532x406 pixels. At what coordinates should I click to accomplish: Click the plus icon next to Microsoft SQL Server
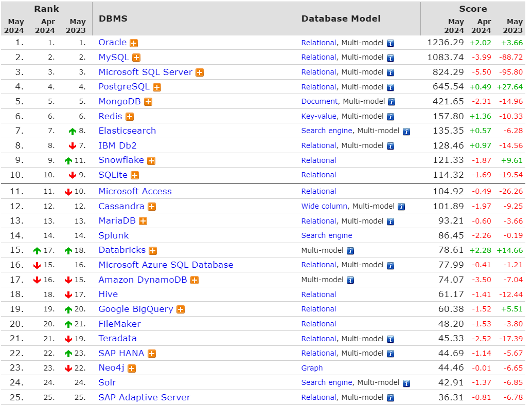click(x=200, y=72)
